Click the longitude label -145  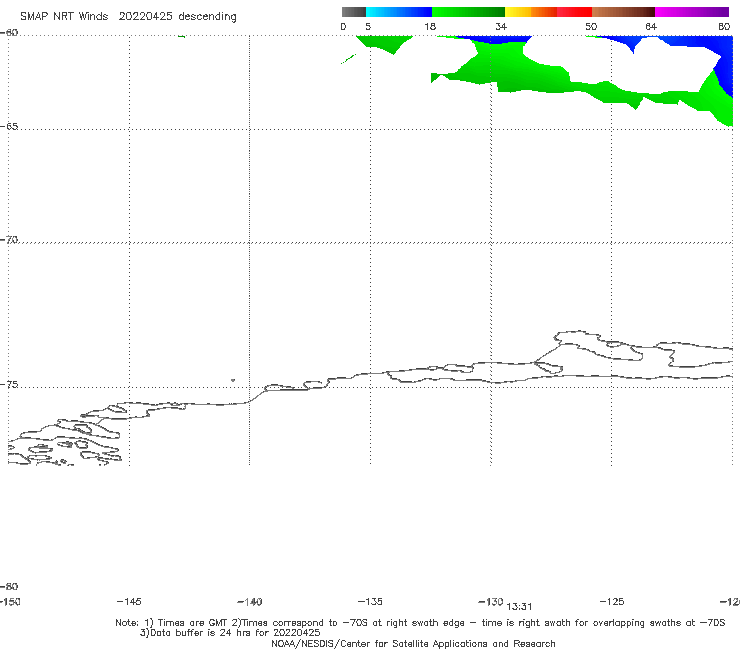(129, 601)
